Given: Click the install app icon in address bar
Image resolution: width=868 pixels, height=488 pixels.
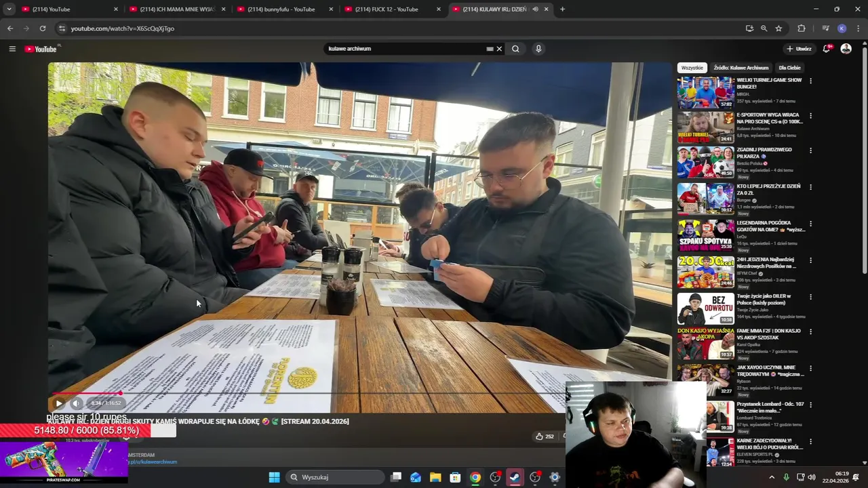Looking at the screenshot, I should coord(749,28).
